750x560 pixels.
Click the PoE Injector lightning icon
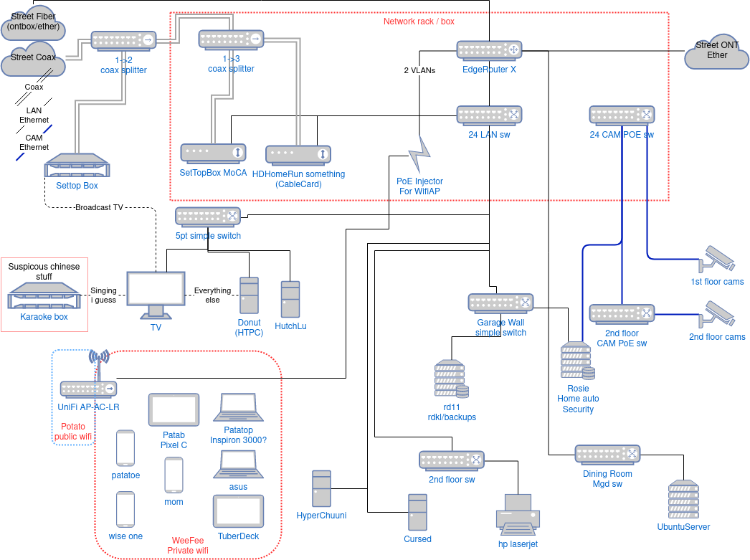click(419, 154)
